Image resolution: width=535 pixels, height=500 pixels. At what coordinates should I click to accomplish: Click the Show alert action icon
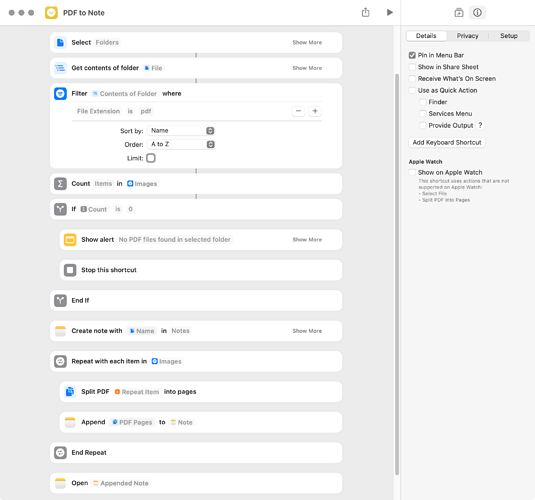click(x=70, y=240)
